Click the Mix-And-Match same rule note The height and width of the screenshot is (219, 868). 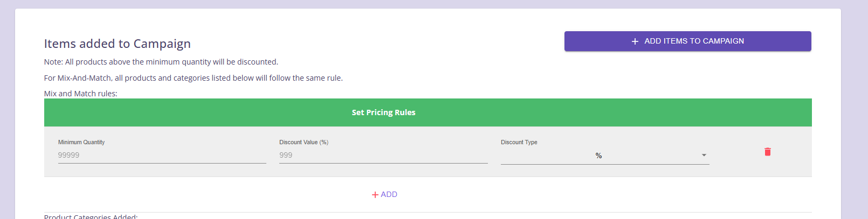194,78
